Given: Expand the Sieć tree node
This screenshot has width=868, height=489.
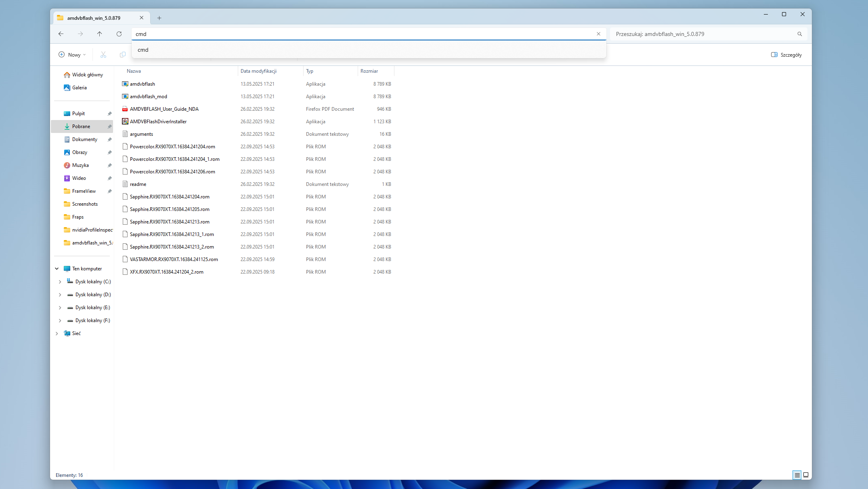Looking at the screenshot, I should [x=57, y=333].
